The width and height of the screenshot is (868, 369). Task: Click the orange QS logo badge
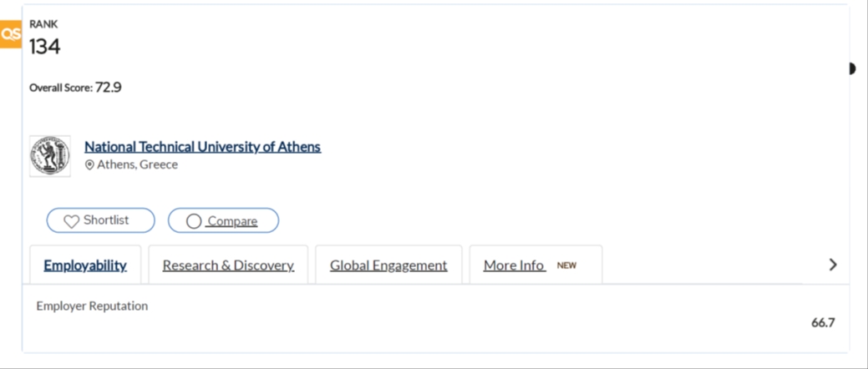(x=11, y=34)
